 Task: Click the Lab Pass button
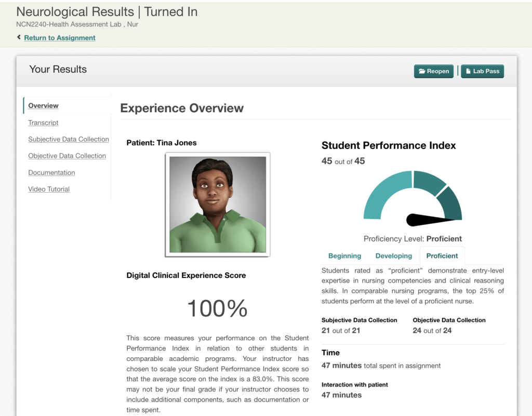point(482,71)
